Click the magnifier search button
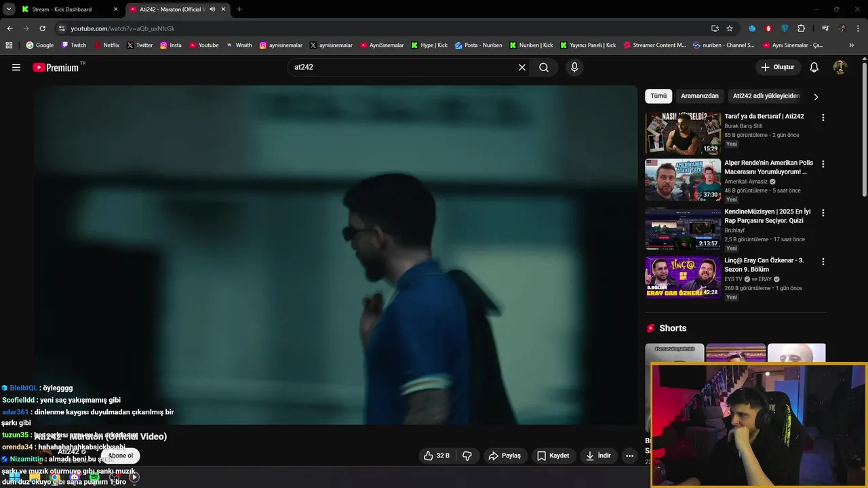Image resolution: width=868 pixels, height=488 pixels. [544, 67]
